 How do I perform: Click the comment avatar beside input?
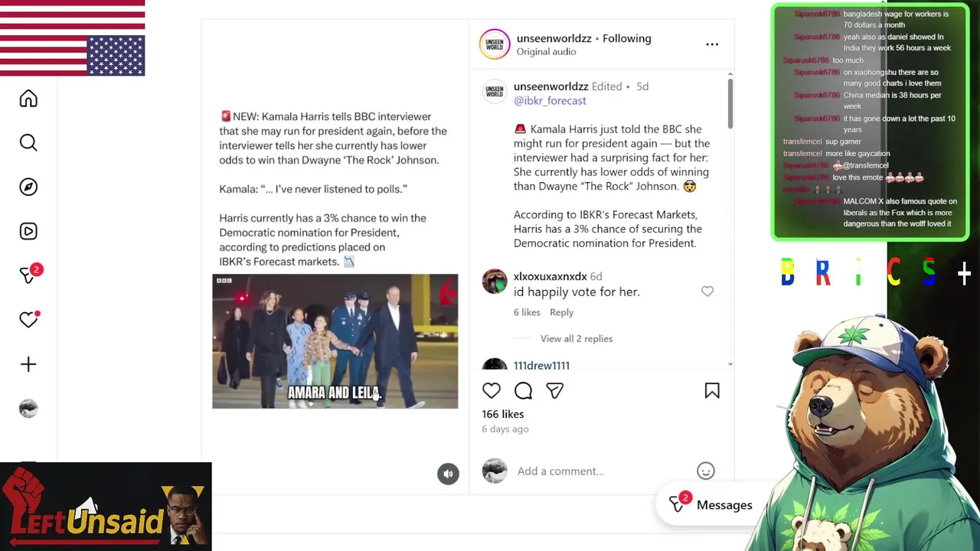495,471
